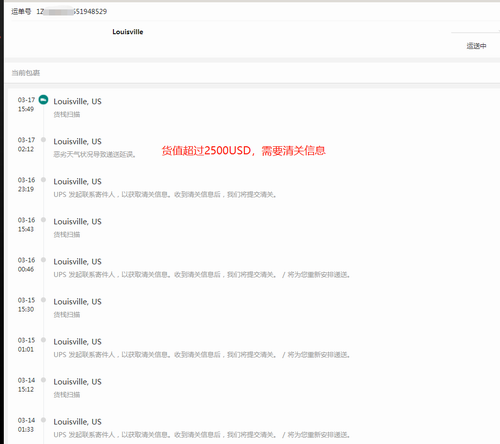
Task: Click the UPS customs message at 03-14 01:33
Action: pyautogui.click(x=202, y=435)
